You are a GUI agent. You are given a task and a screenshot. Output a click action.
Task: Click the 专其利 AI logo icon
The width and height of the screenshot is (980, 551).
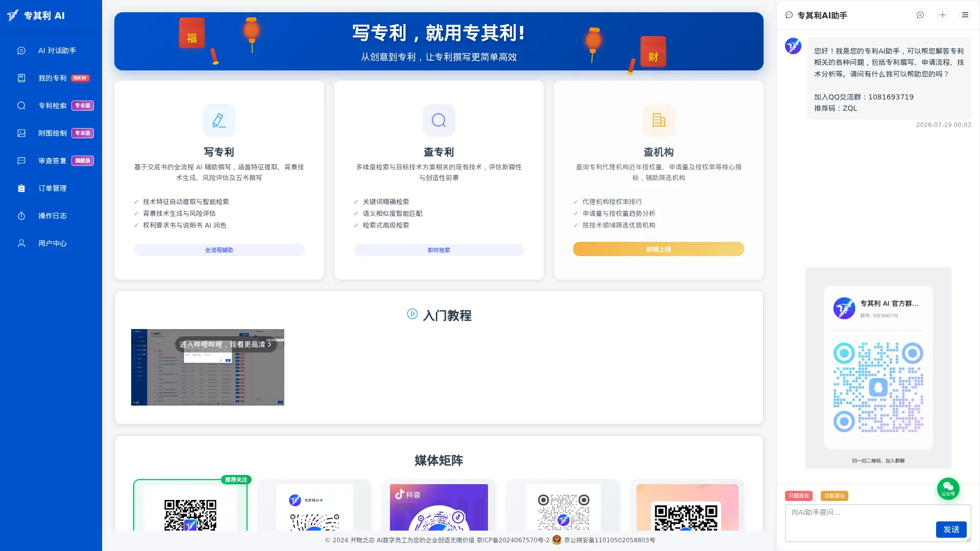tap(13, 15)
